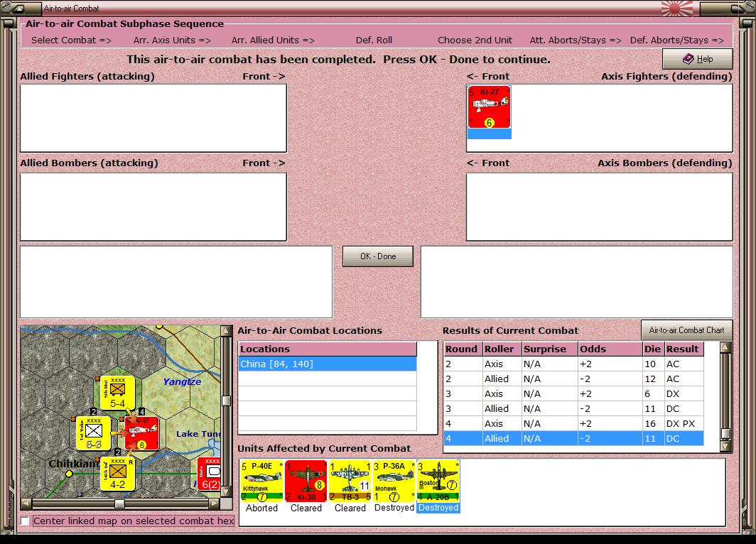This screenshot has height=544, width=756.
Task: Click the Chihkiang city marker on map
Action: 69,474
